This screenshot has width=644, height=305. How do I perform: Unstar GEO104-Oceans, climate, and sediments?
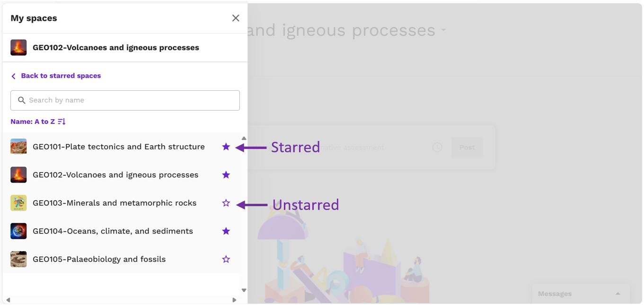coord(226,231)
